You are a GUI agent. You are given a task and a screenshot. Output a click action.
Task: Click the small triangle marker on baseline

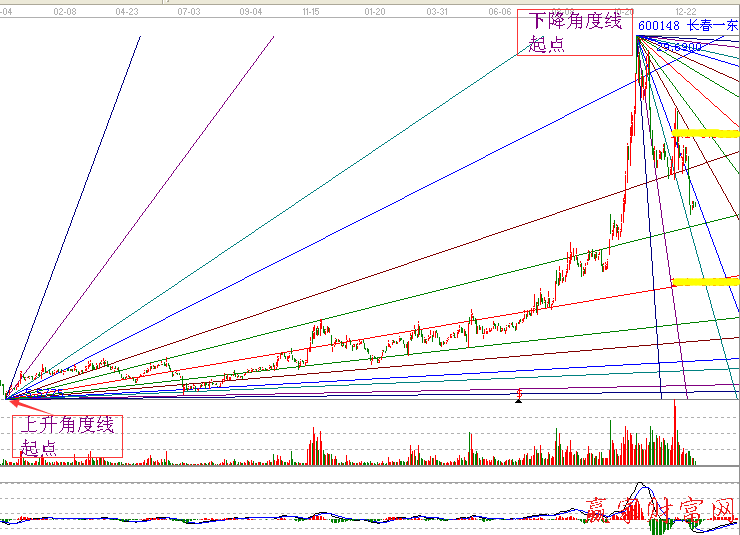(x=518, y=399)
